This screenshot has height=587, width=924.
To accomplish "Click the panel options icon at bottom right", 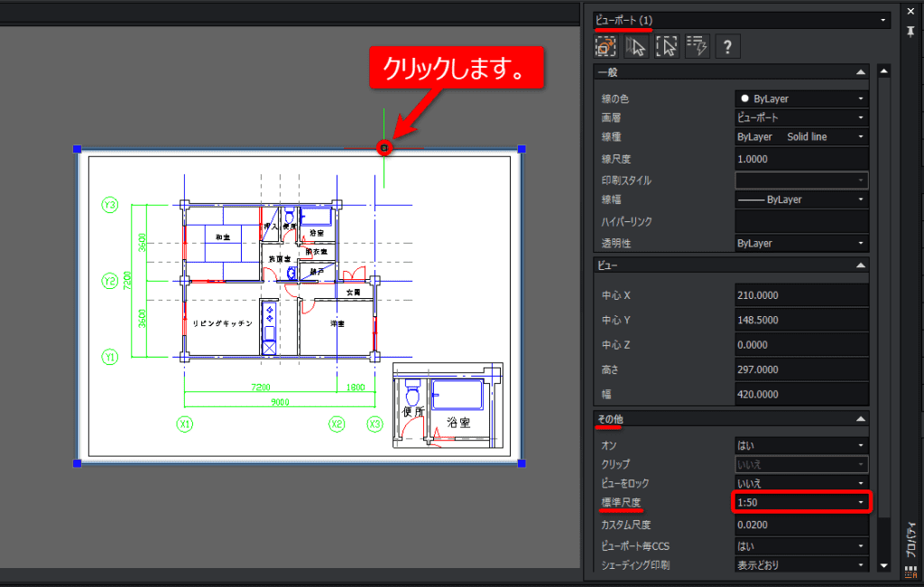I will coord(910,571).
